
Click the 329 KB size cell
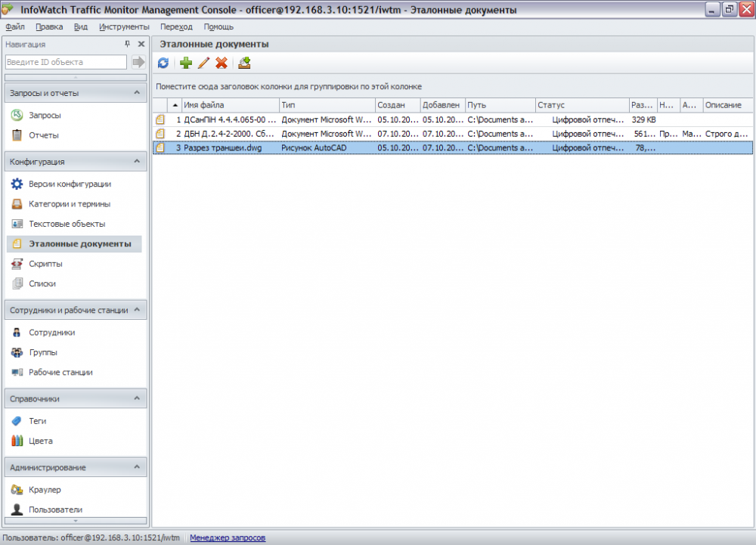click(x=643, y=119)
